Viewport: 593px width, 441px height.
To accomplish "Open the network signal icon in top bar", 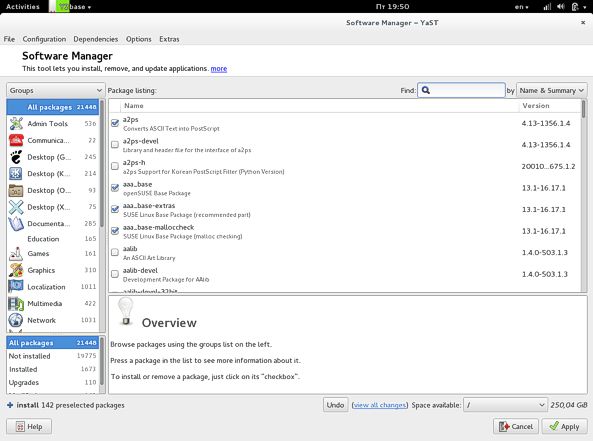I will coord(547,6).
